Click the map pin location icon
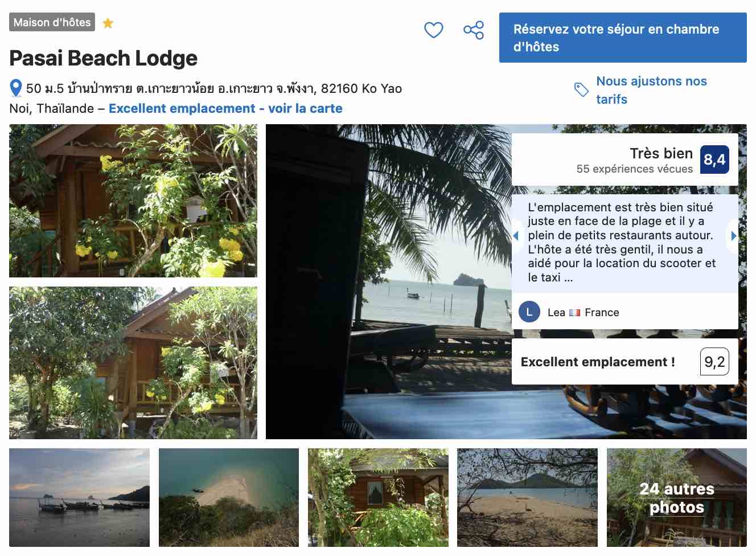The height and width of the screenshot is (556, 756). click(x=17, y=88)
